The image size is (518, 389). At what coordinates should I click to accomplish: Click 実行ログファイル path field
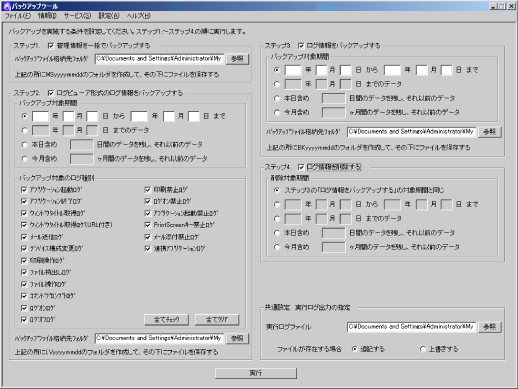pyautogui.click(x=411, y=327)
